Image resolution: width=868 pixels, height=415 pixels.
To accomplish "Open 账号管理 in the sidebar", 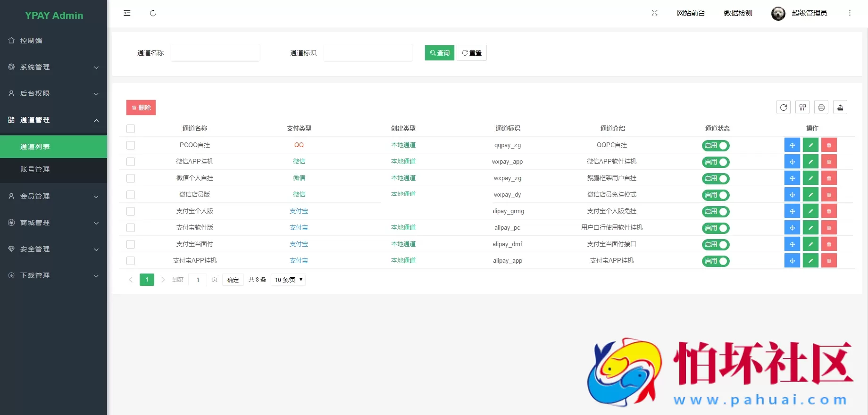I will [53, 169].
